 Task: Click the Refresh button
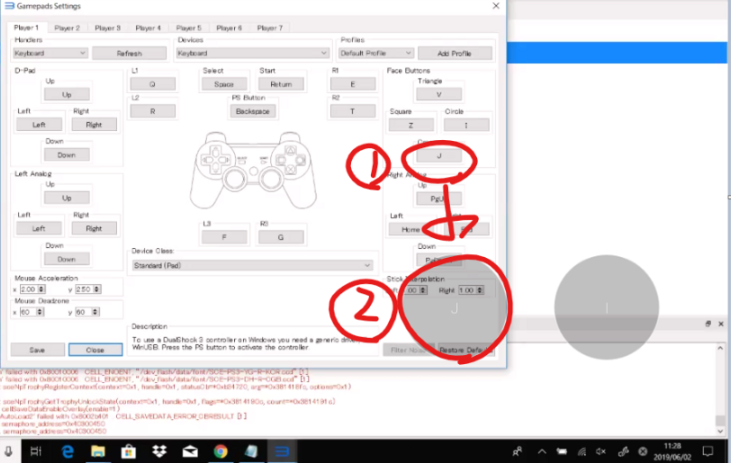click(129, 53)
